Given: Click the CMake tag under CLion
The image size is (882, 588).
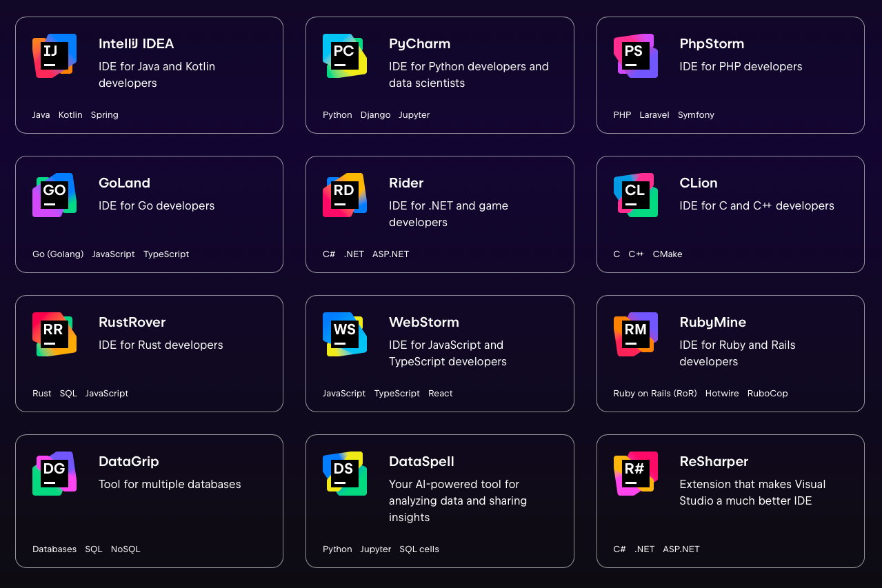Looking at the screenshot, I should coord(667,254).
